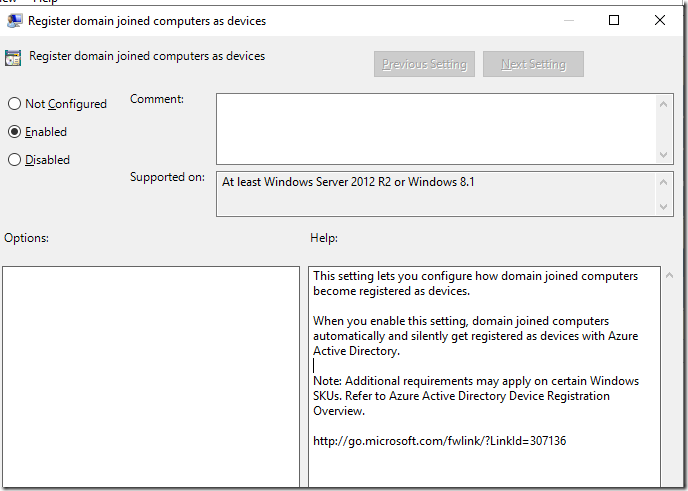
Task: Go to Next Setting
Action: (x=533, y=64)
